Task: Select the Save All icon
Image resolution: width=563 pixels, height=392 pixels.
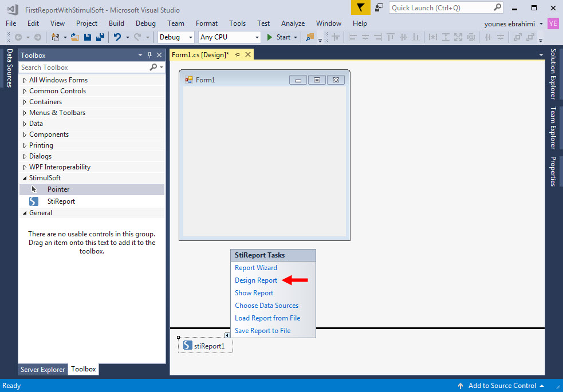Action: pyautogui.click(x=100, y=36)
